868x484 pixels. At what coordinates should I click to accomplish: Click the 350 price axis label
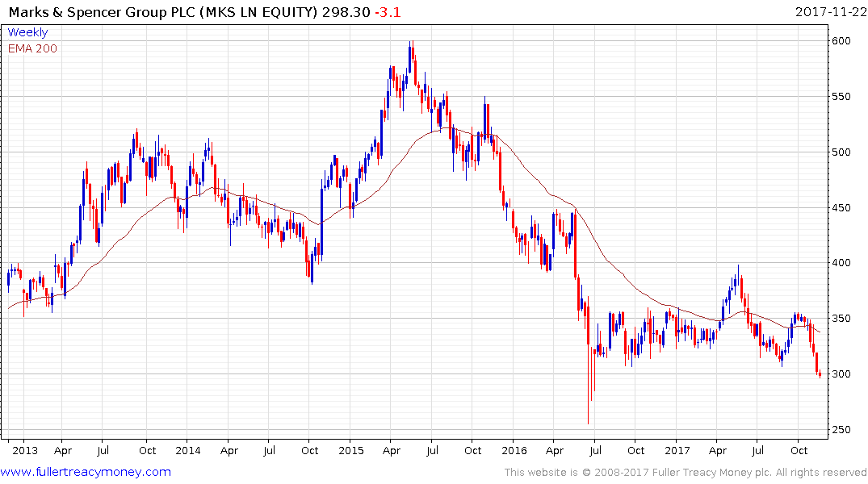[x=841, y=319]
